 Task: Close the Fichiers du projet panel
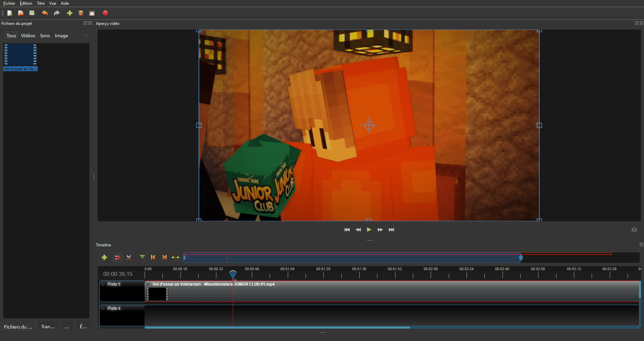90,23
